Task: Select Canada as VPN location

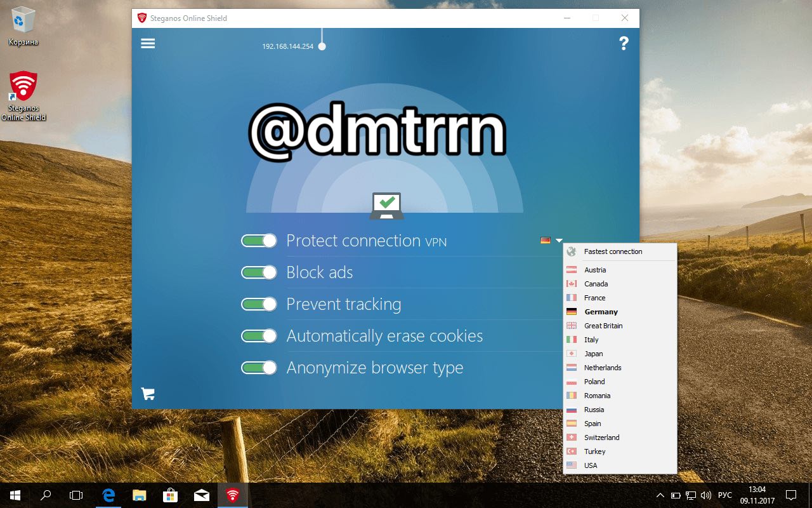Action: [x=620, y=284]
